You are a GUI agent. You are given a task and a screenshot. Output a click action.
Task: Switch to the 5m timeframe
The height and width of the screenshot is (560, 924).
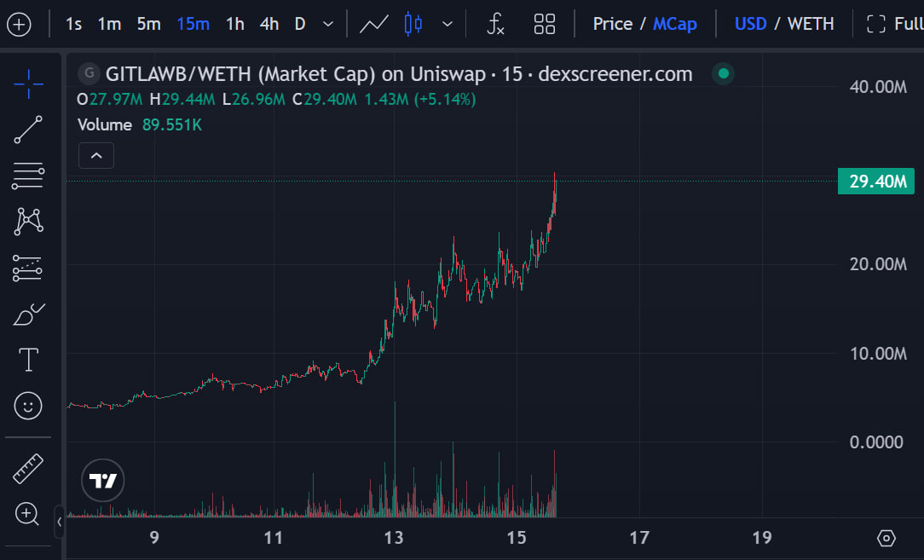point(148,24)
